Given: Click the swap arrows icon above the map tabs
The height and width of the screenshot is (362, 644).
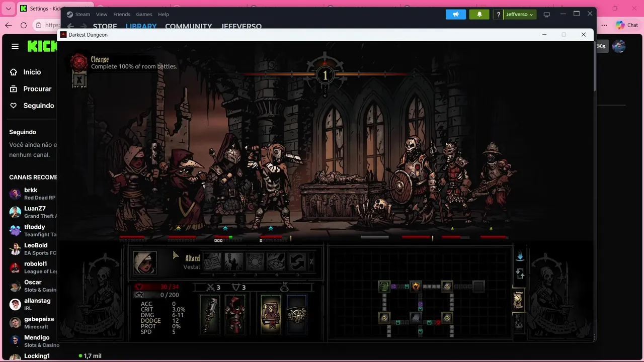Looking at the screenshot, I should [x=520, y=274].
